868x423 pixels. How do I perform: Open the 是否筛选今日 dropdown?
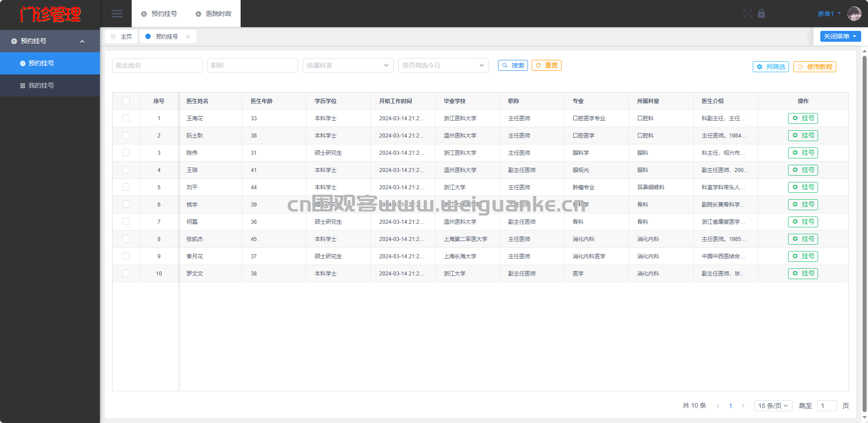tap(444, 65)
